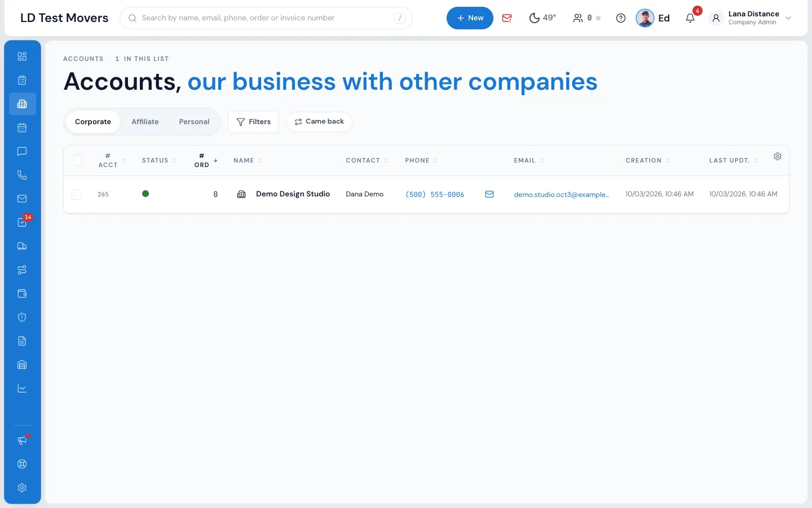This screenshot has height=508, width=812.
Task: Sort by LAST UPDT. column
Action: tap(733, 160)
